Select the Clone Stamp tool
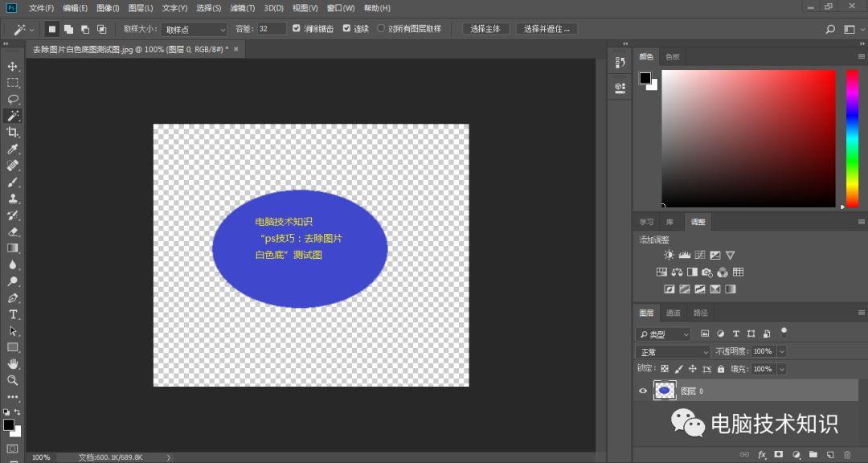This screenshot has height=463, width=868. tap(13, 199)
